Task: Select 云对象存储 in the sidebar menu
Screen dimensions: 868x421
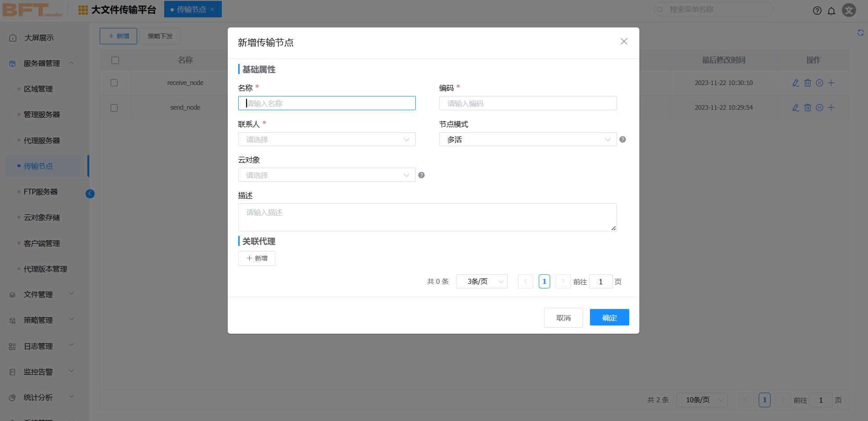Action: (42, 218)
